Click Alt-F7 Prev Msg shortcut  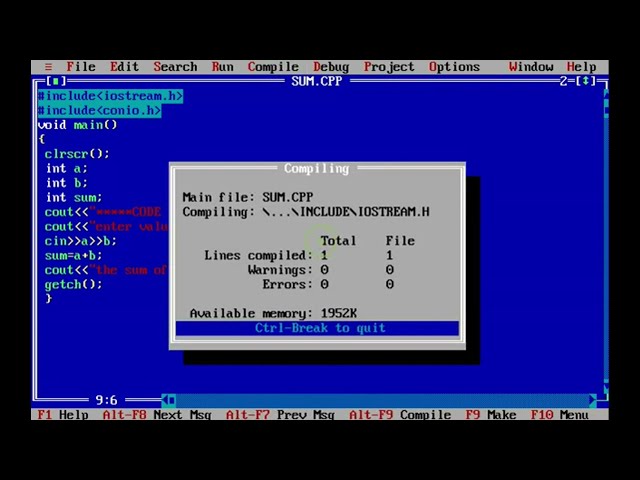pos(280,415)
